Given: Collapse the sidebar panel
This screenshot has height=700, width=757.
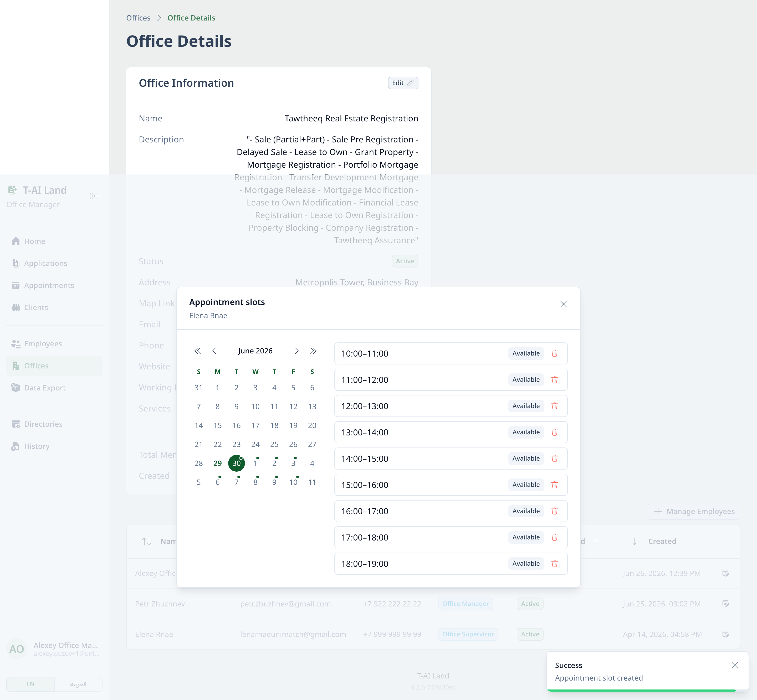Looking at the screenshot, I should (94, 196).
